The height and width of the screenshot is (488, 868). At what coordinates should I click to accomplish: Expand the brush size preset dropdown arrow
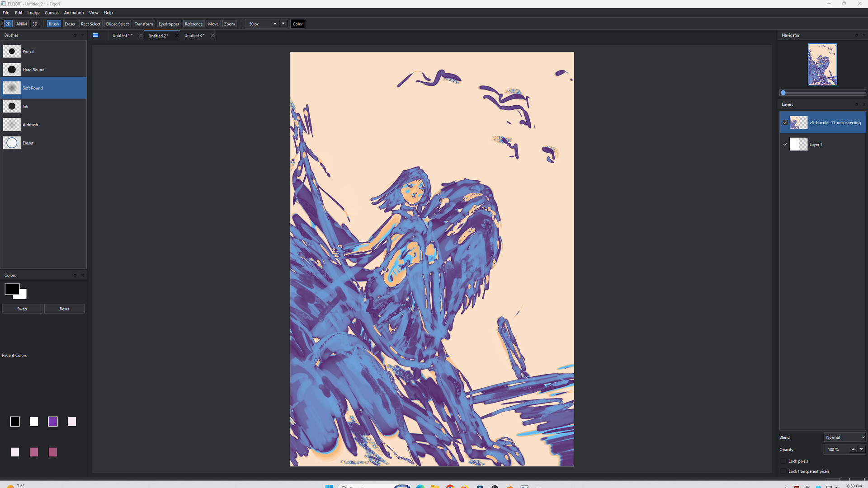[x=283, y=23]
